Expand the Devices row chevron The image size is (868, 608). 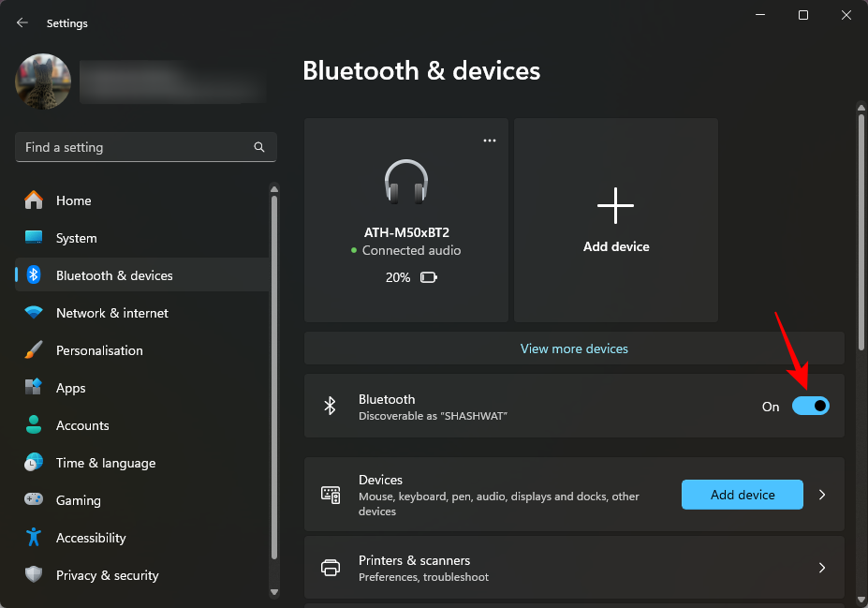(x=822, y=495)
